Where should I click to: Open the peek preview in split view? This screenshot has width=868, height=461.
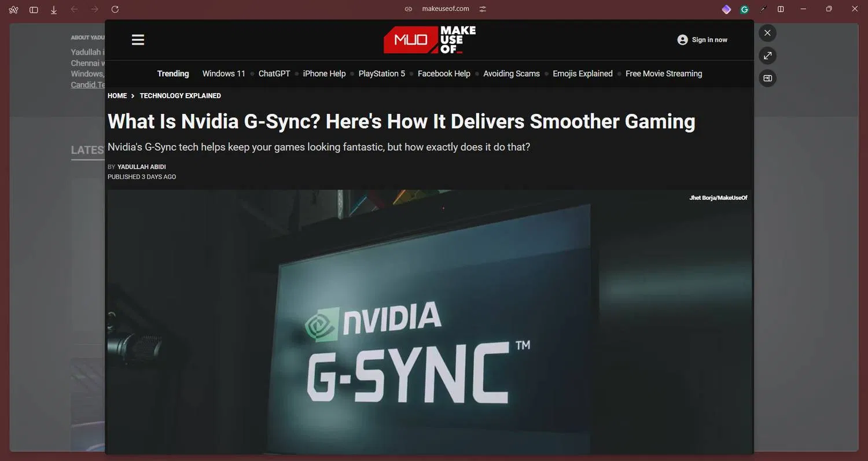(767, 78)
